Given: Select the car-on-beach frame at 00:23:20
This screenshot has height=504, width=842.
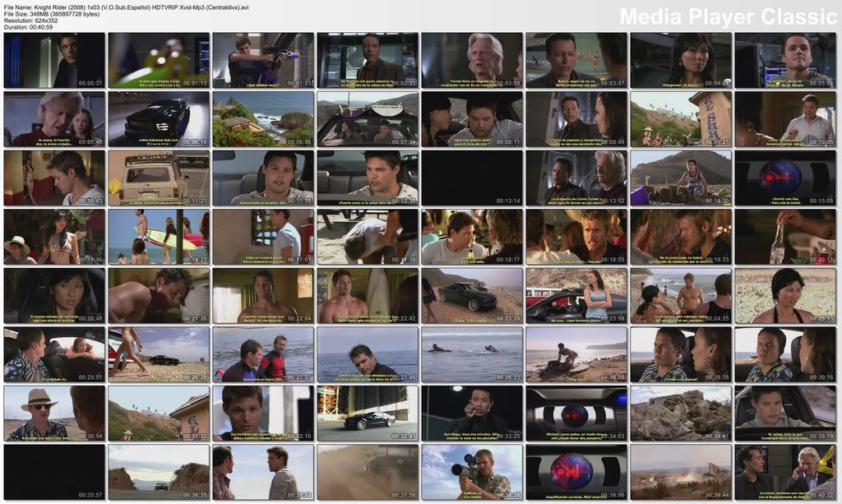Looking at the screenshot, I should 471,296.
